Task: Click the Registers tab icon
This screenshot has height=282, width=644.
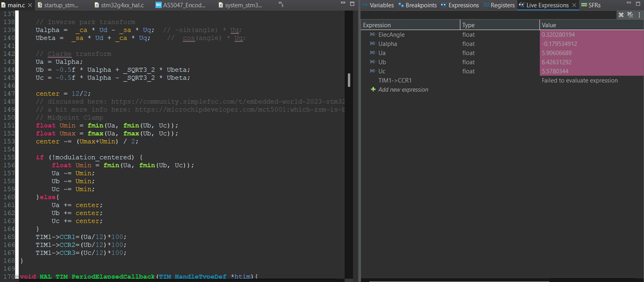Action: (486, 5)
